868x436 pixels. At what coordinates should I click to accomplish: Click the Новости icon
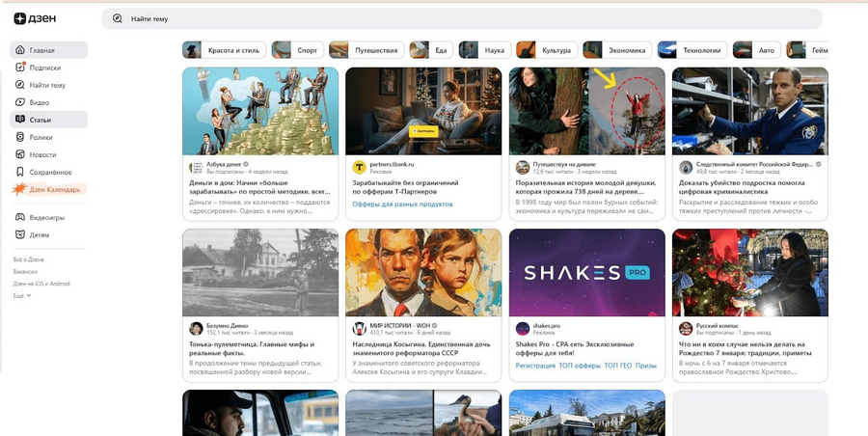coord(20,154)
